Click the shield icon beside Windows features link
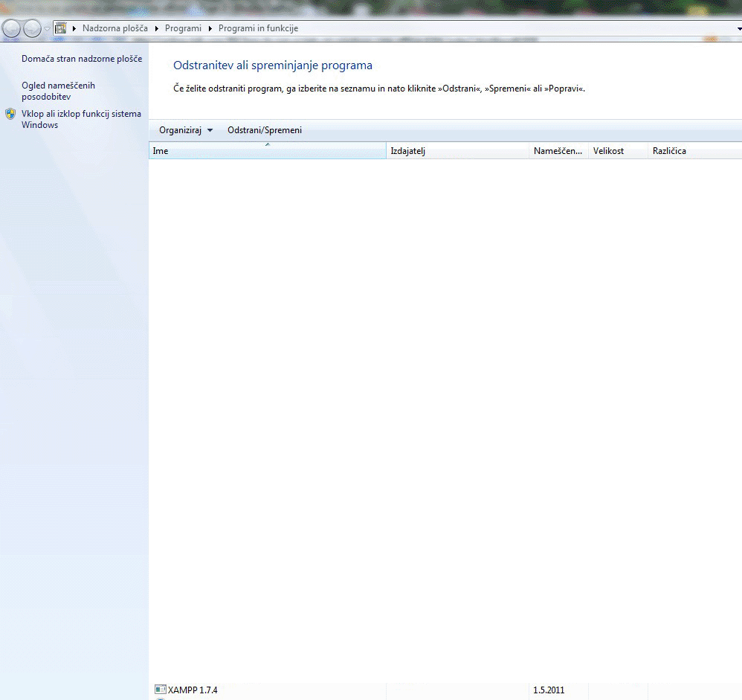This screenshot has width=742, height=700. (x=10, y=114)
